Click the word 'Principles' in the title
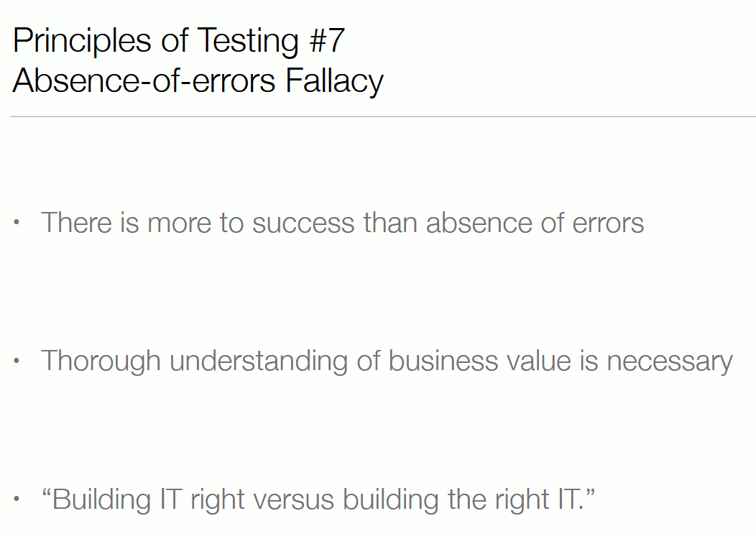Viewport: 756px width, 539px height. point(82,42)
